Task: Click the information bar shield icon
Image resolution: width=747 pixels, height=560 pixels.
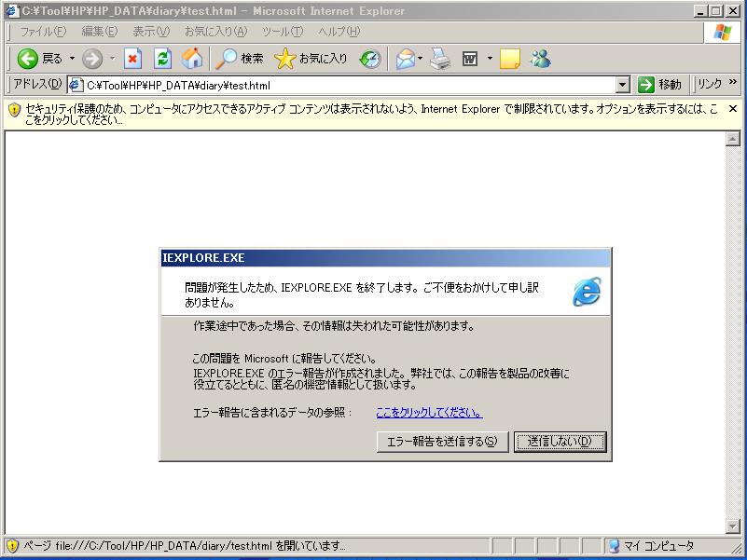Action: click(14, 110)
